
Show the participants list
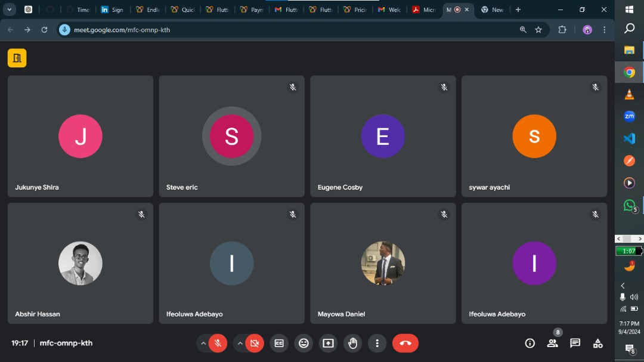tap(552, 343)
